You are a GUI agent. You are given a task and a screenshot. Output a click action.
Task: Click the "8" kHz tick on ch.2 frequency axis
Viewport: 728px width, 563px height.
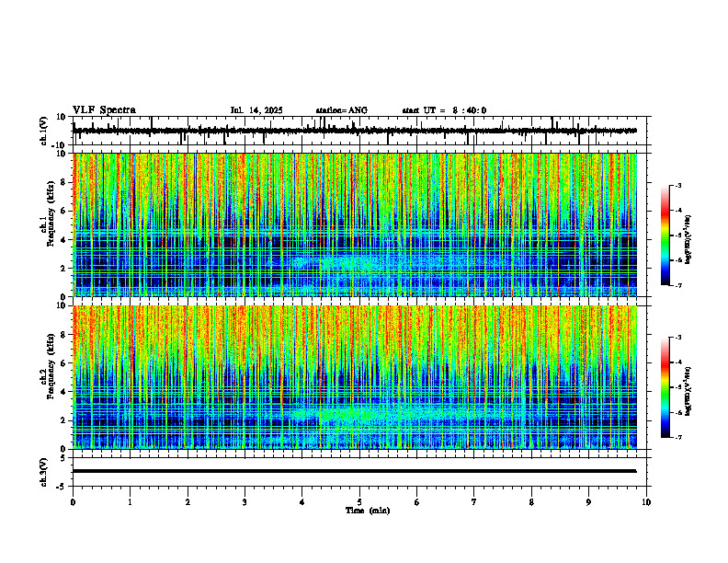64,335
